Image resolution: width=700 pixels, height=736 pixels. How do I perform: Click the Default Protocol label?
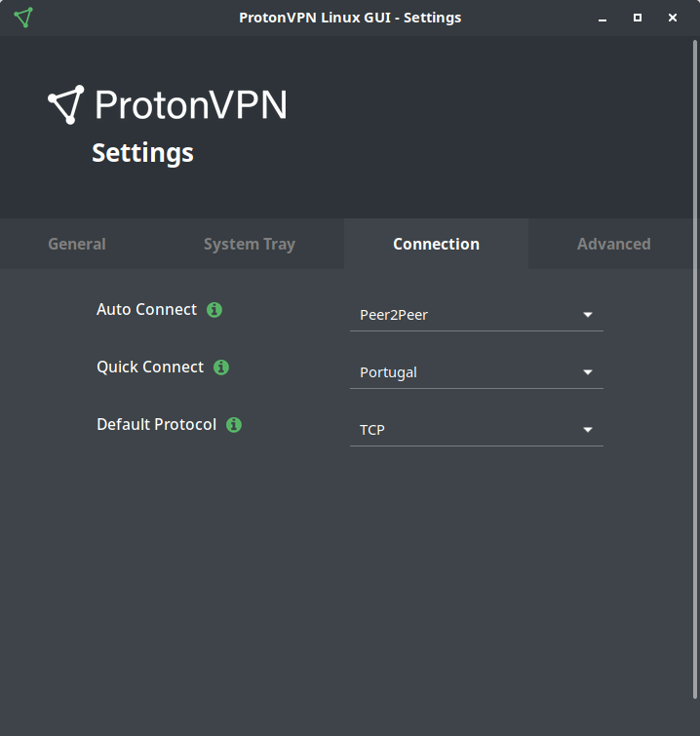coord(156,425)
